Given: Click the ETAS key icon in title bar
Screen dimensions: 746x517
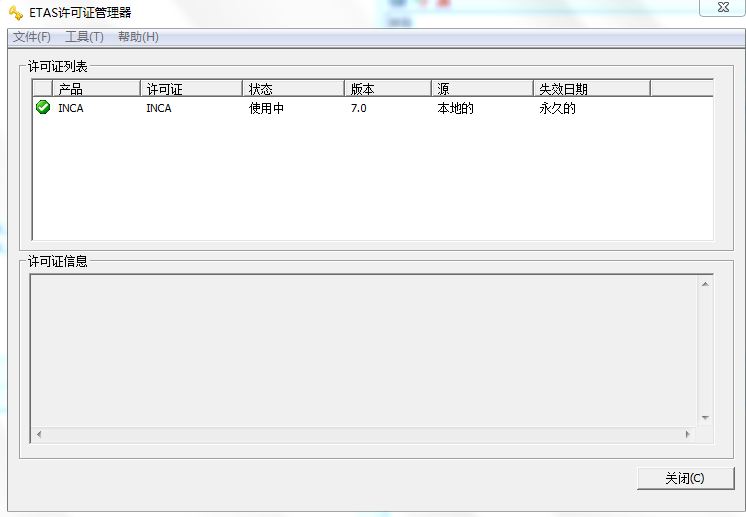Looking at the screenshot, I should [16, 13].
